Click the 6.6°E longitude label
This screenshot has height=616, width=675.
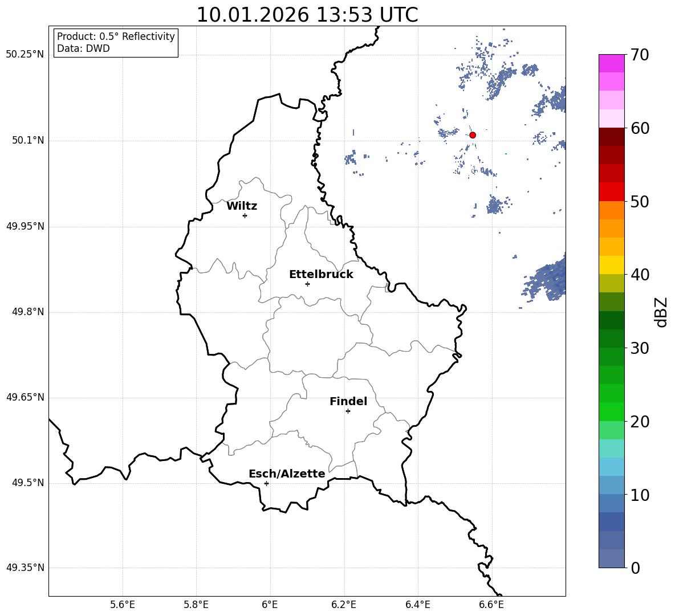[491, 605]
